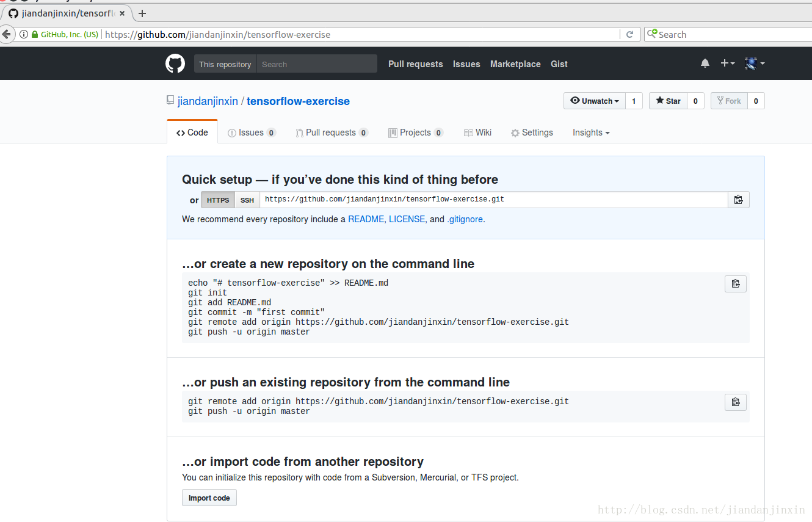
Task: Go to Issues in the top navigation
Action: 466,63
